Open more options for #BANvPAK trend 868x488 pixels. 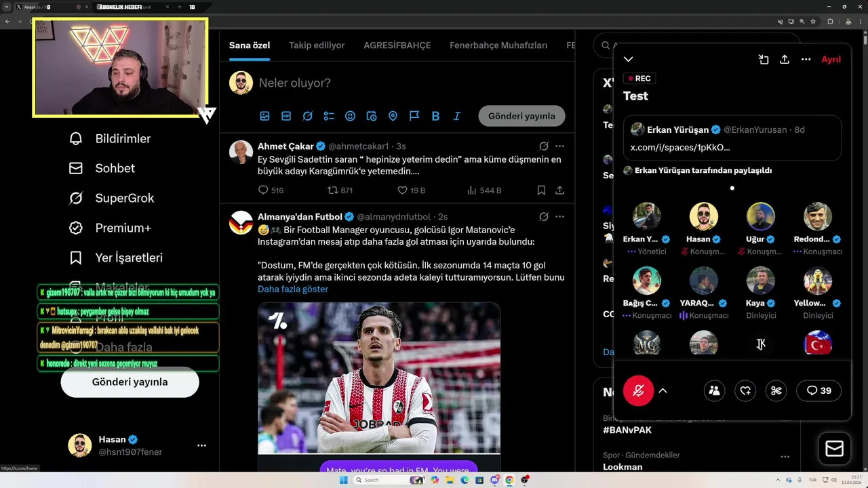(785, 420)
